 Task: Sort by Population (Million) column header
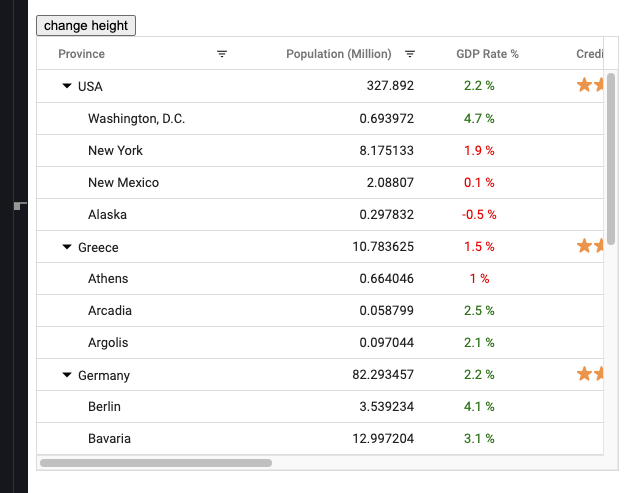(x=338, y=54)
